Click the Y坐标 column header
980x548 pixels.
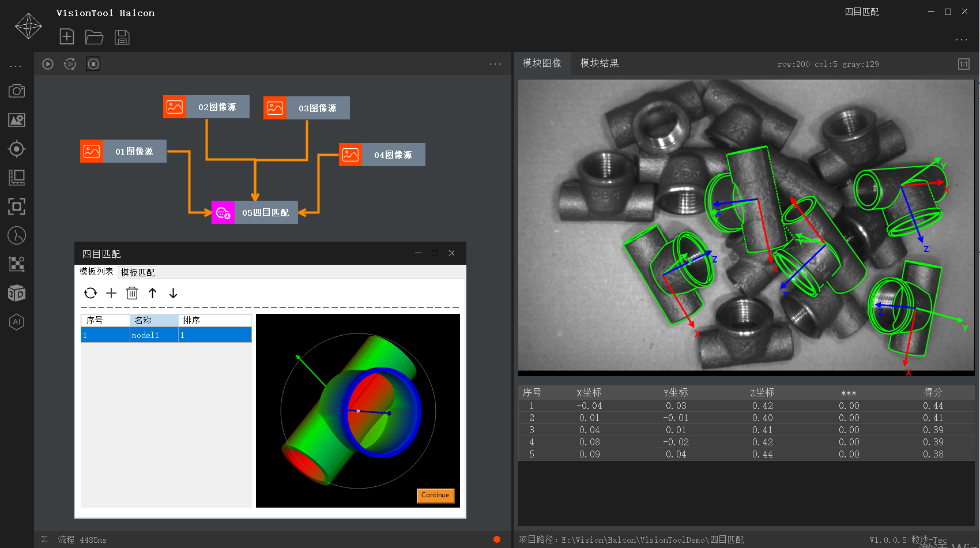click(676, 393)
